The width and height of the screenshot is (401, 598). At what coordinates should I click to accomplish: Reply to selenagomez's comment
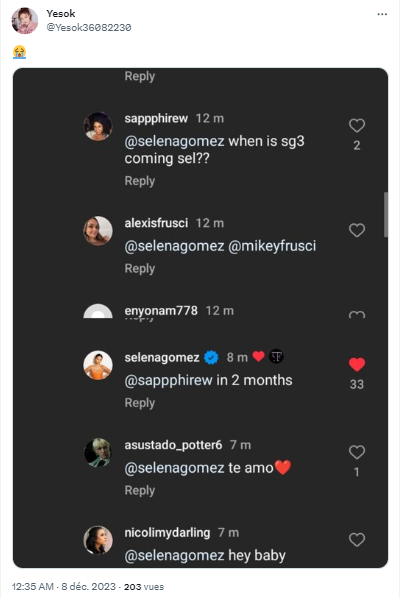pos(140,403)
